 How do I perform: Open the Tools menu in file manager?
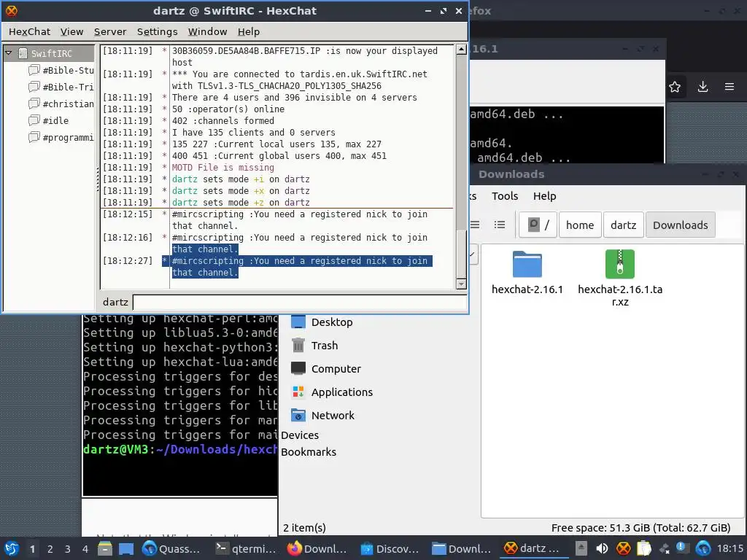click(x=505, y=196)
